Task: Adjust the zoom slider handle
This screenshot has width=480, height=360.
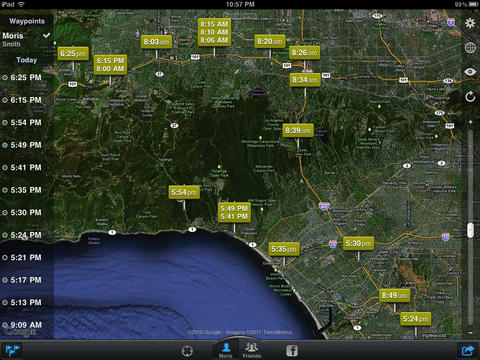Action: click(x=470, y=230)
